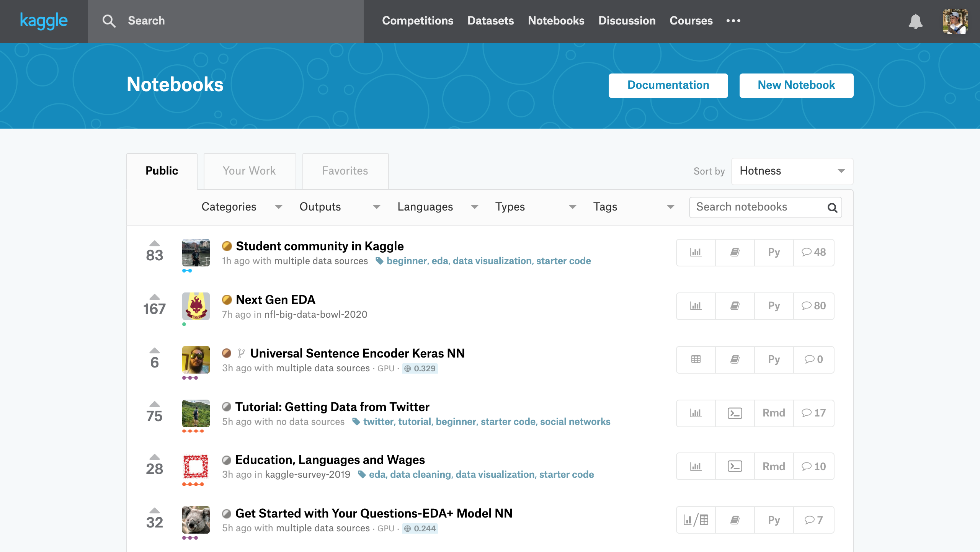The image size is (980, 552).
Task: Click the notifications bell icon
Action: pyautogui.click(x=915, y=21)
